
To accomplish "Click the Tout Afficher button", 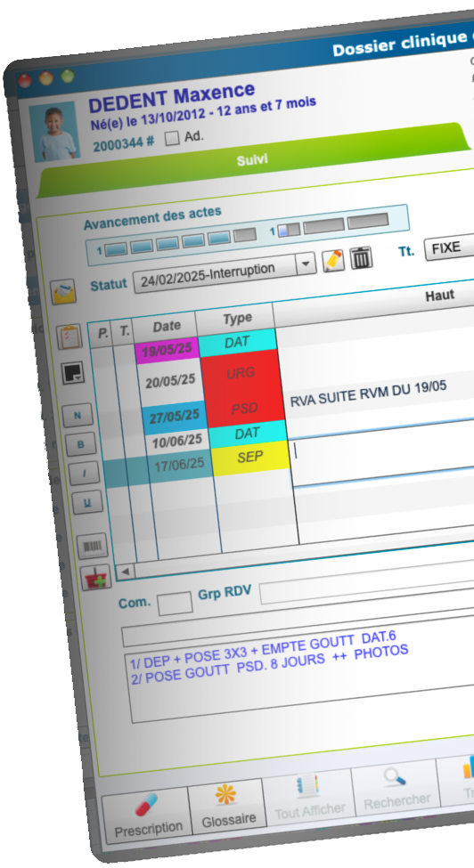I will (x=309, y=797).
